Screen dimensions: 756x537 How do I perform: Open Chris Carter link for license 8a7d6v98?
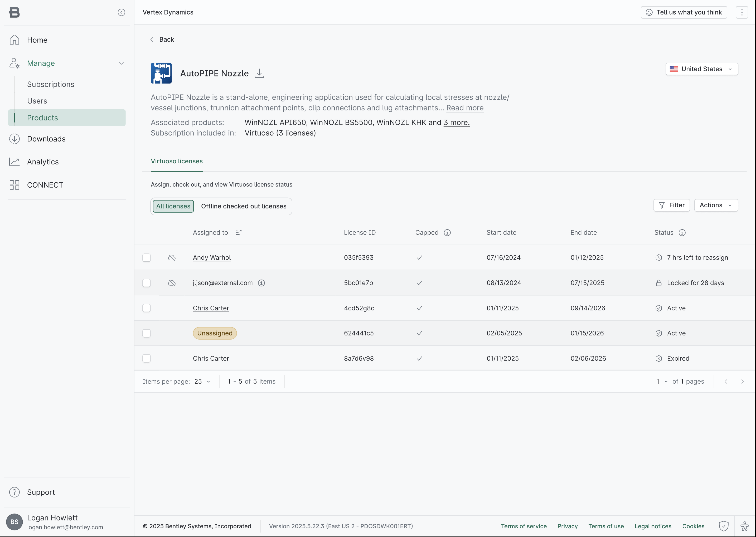(211, 358)
